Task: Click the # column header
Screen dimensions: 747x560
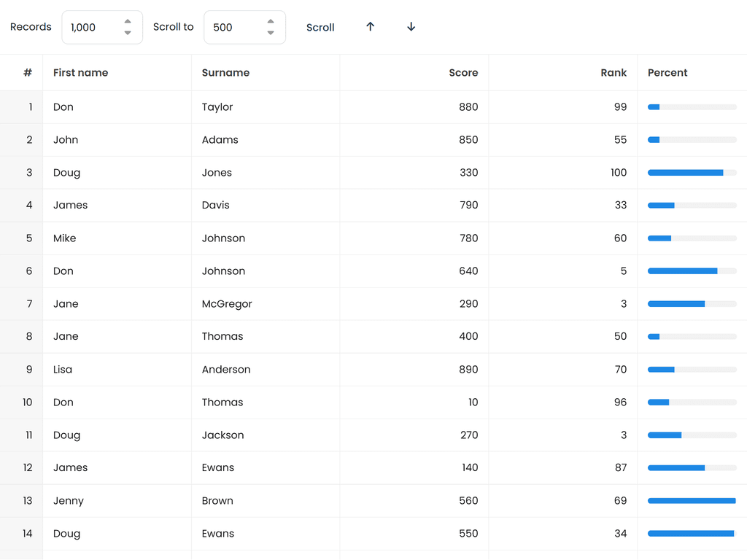Action: (x=27, y=72)
